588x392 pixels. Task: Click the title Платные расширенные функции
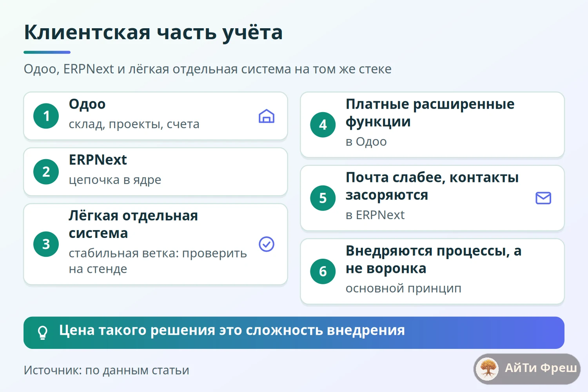430,113
